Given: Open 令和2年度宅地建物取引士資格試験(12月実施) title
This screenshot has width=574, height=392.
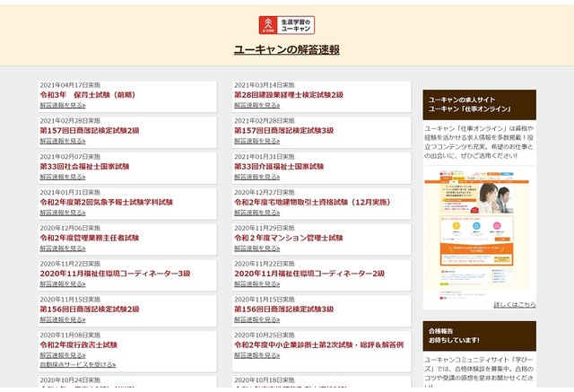Looking at the screenshot, I should tap(313, 202).
